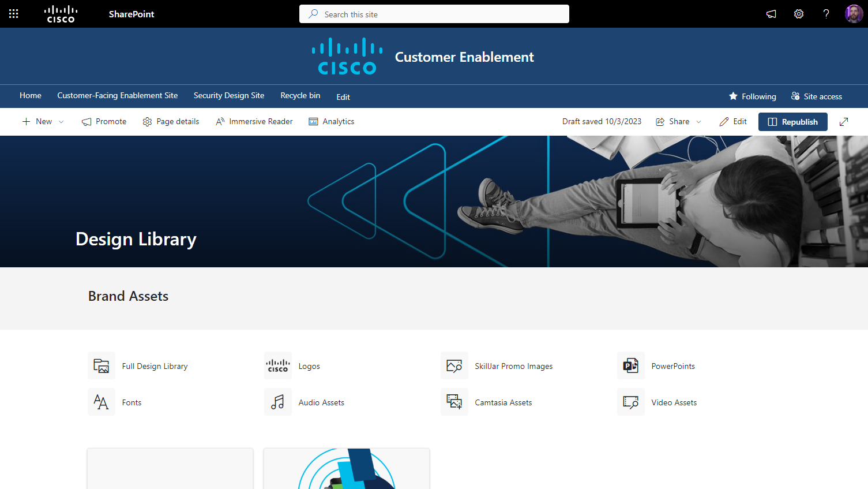The image size is (868, 489).
Task: Open Customer-Facing Enablement Site nav item
Action: point(118,96)
